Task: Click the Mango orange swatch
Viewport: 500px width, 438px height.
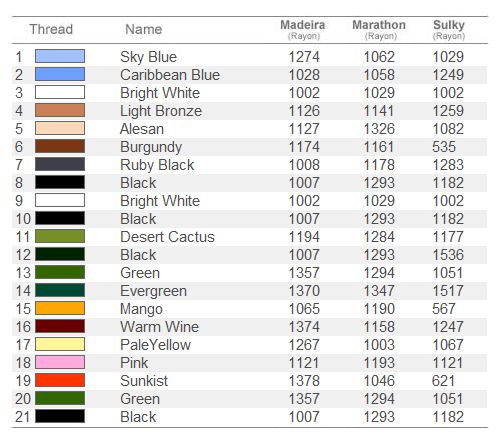Action: point(60,308)
